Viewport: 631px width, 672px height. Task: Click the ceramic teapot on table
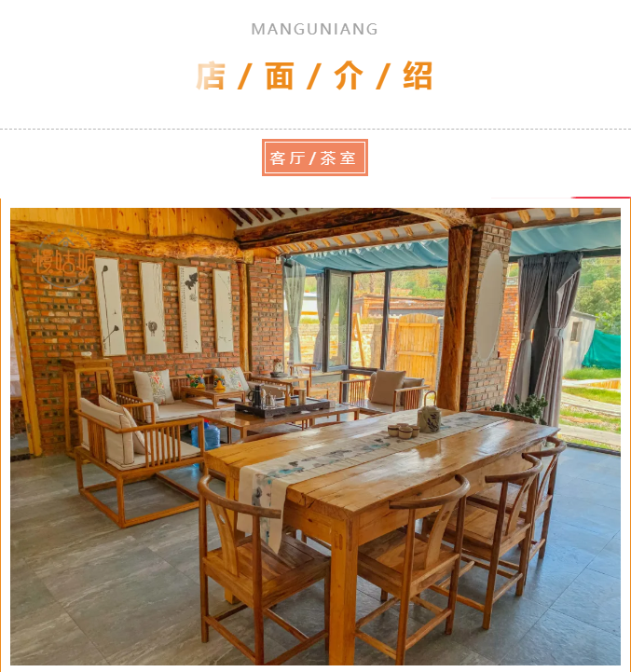429,414
